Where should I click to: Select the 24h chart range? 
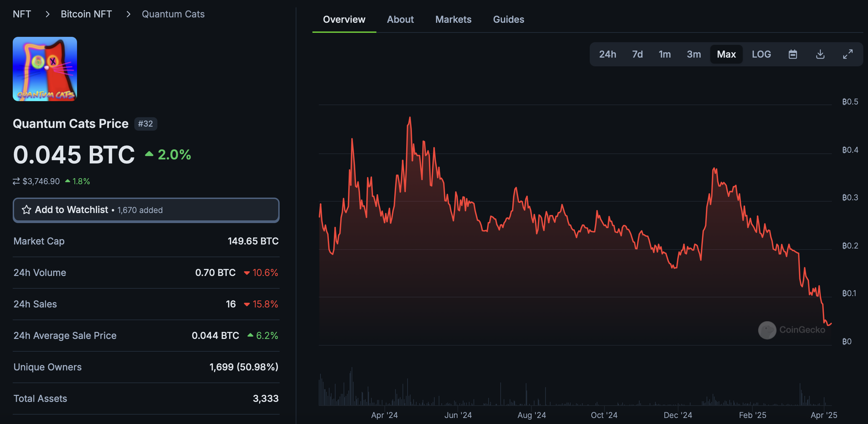pyautogui.click(x=607, y=54)
